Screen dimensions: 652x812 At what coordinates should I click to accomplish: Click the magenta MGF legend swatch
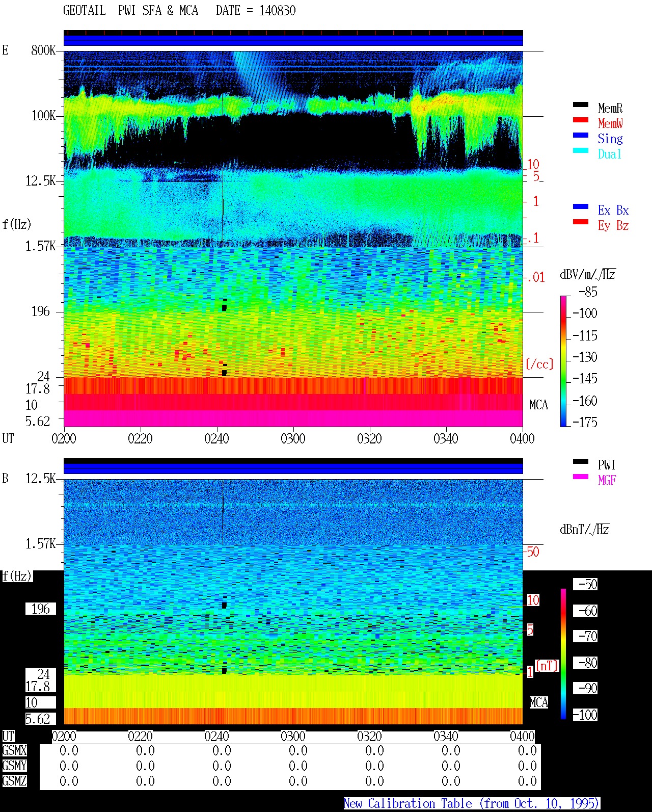click(x=581, y=477)
